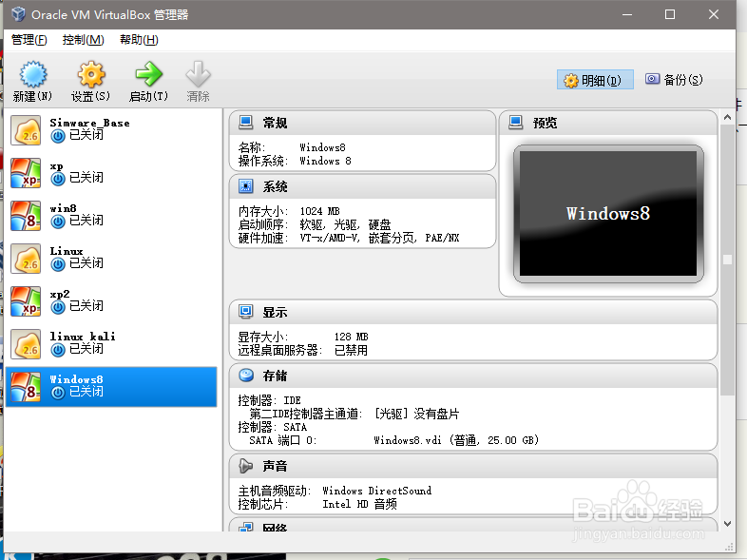Click the grayed Discard (清除) arrow icon
The height and width of the screenshot is (560, 747).
point(198,74)
